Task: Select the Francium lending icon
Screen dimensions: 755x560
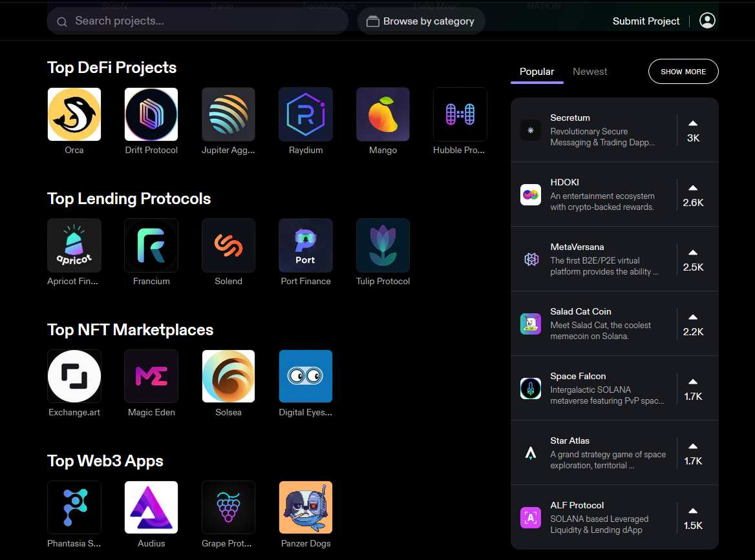Action: [151, 245]
